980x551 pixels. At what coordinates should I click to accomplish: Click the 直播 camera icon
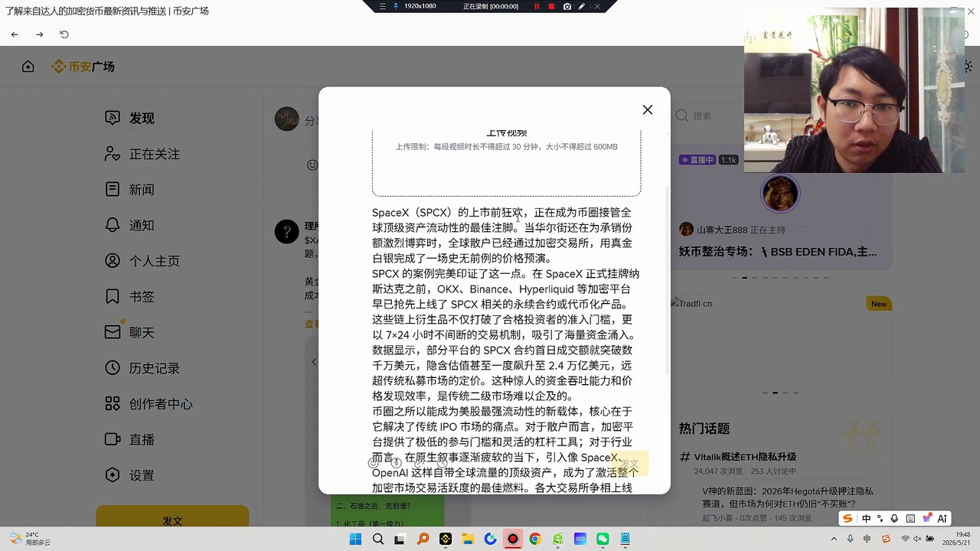[113, 439]
